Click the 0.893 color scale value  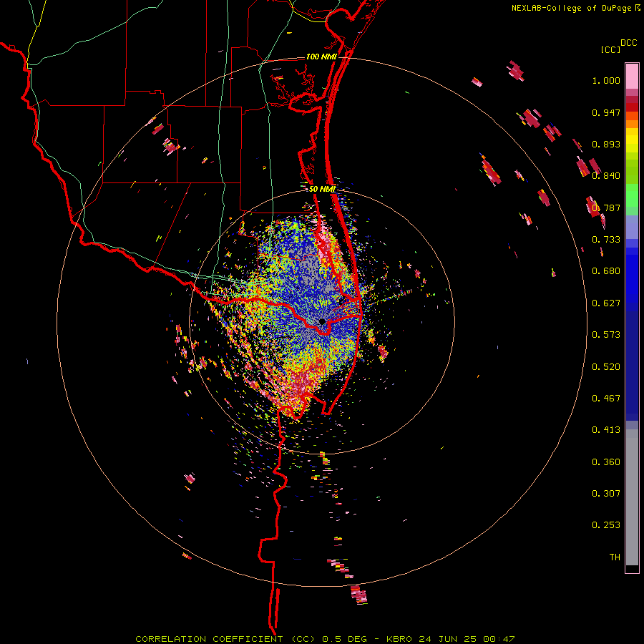coord(606,144)
